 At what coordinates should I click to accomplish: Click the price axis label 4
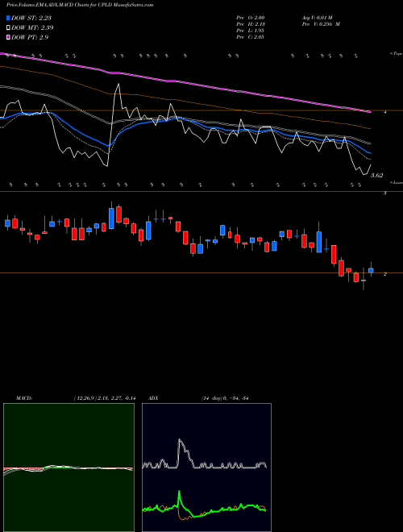coord(385,111)
